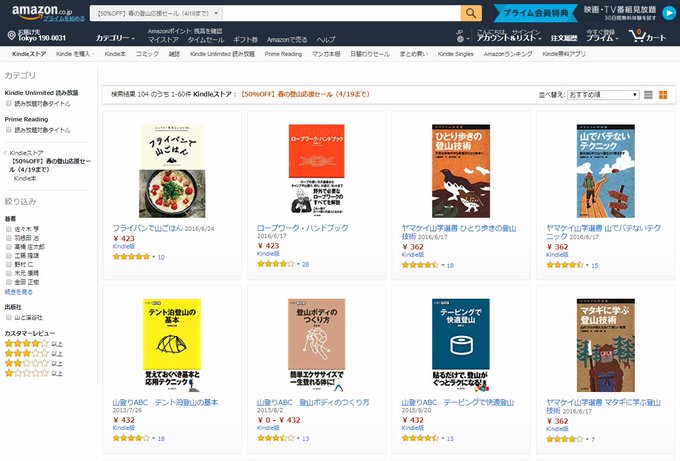680x461 pixels.
Task: Filter by four stars and up
Action: 33,343
